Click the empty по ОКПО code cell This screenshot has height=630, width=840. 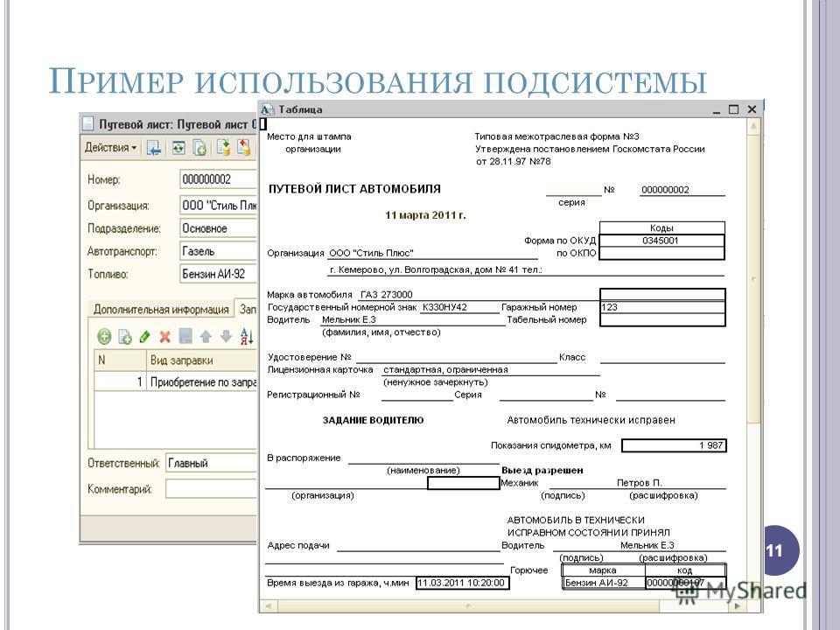pyautogui.click(x=661, y=254)
